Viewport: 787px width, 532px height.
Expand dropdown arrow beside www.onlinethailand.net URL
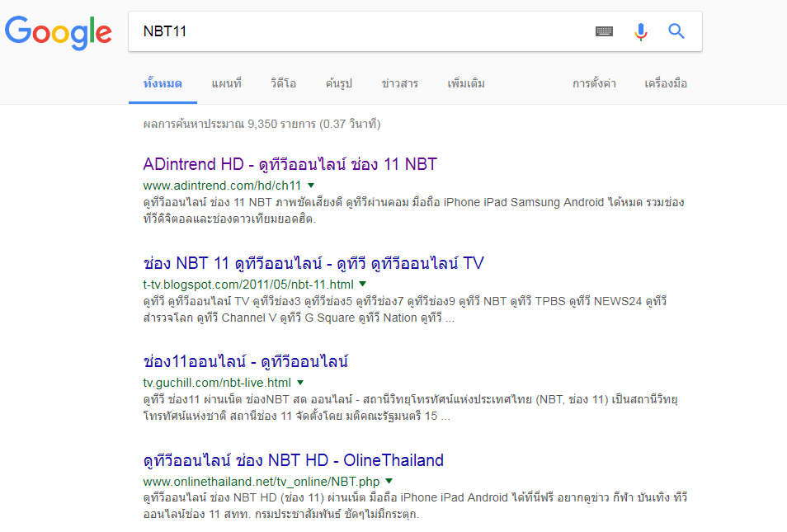click(x=389, y=482)
